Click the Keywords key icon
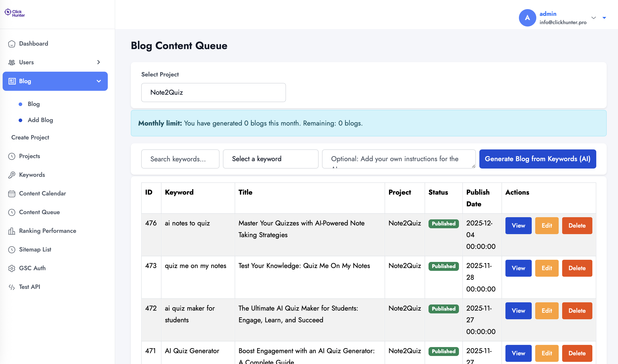 click(12, 175)
